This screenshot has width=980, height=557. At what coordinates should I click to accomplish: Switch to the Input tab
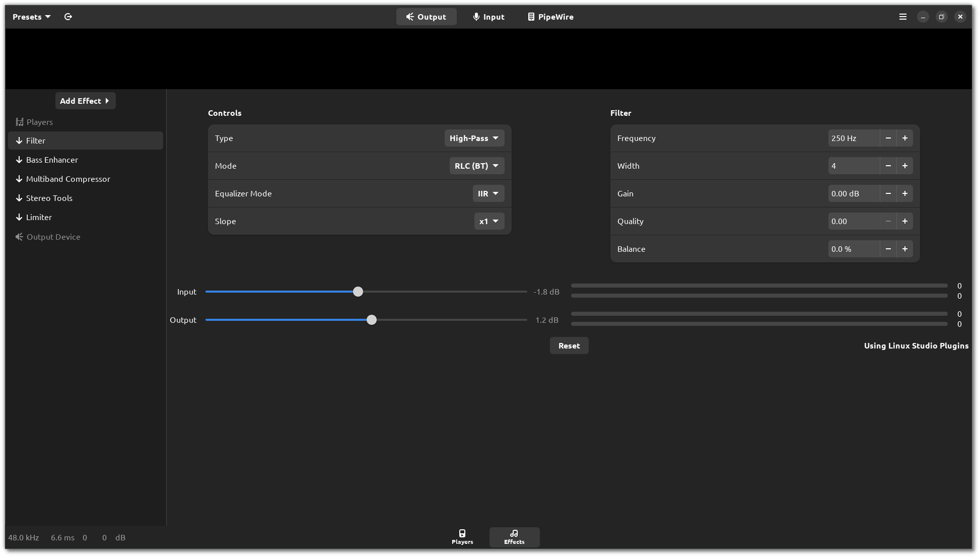(488, 17)
